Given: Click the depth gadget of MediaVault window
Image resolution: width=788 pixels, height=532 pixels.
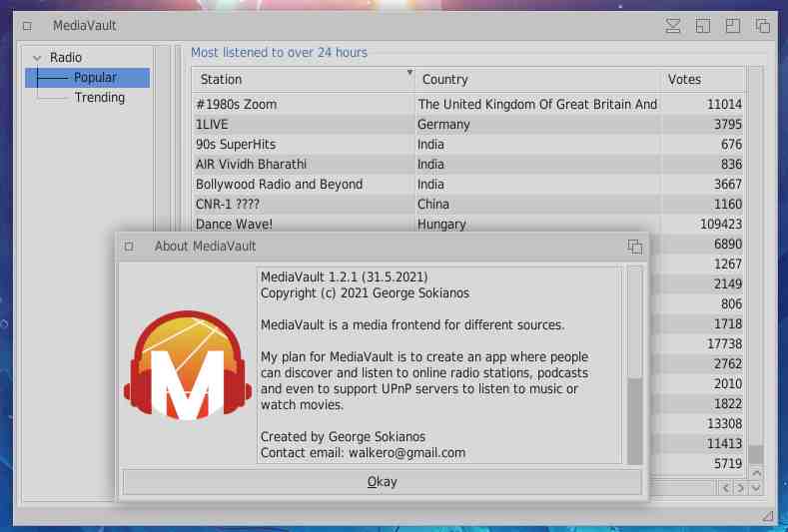Looking at the screenshot, I should (762, 26).
